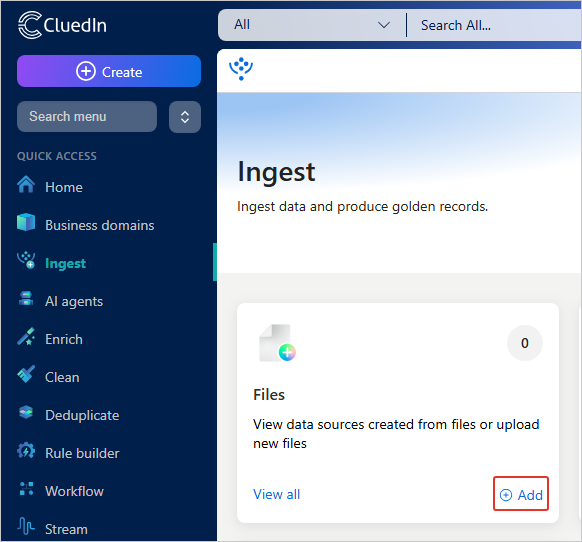Select Ingest in the sidebar
Image resolution: width=582 pixels, height=542 pixels.
65,264
